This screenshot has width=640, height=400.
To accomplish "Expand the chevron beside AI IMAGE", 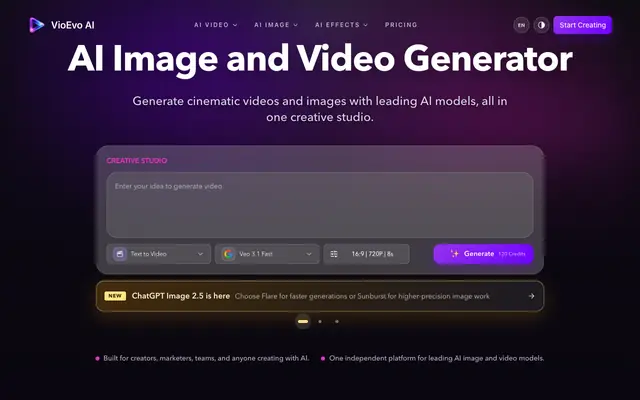I will click(x=296, y=25).
